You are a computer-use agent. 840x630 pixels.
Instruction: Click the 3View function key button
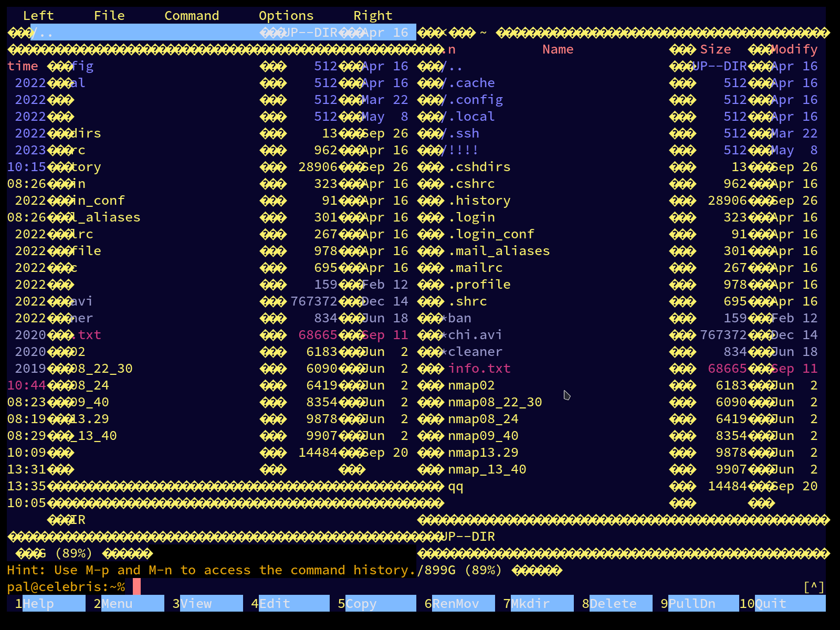pos(207,604)
